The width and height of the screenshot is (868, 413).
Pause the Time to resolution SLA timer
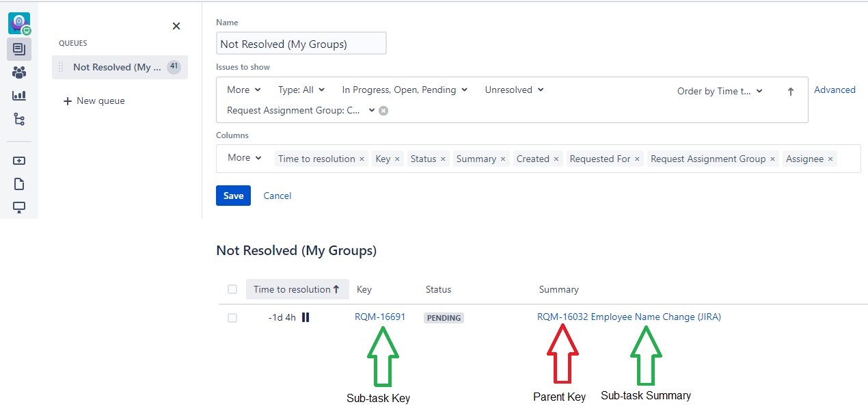[x=306, y=317]
